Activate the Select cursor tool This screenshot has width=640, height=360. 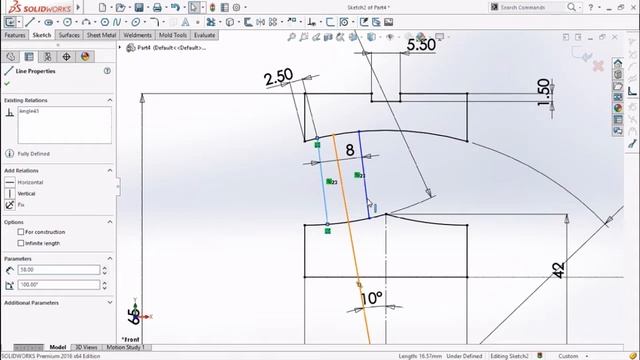point(194,7)
